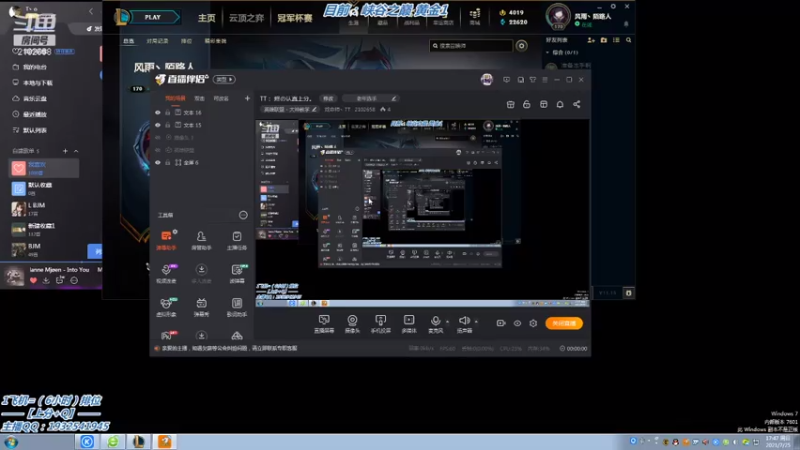
Task: Switch to 云顶之弈 tab in League client
Action: pos(246,18)
